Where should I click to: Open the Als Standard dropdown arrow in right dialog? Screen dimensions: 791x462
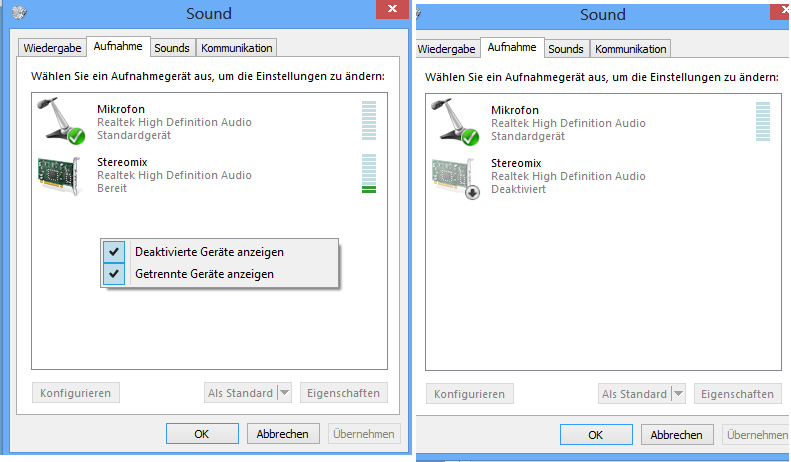pos(679,394)
